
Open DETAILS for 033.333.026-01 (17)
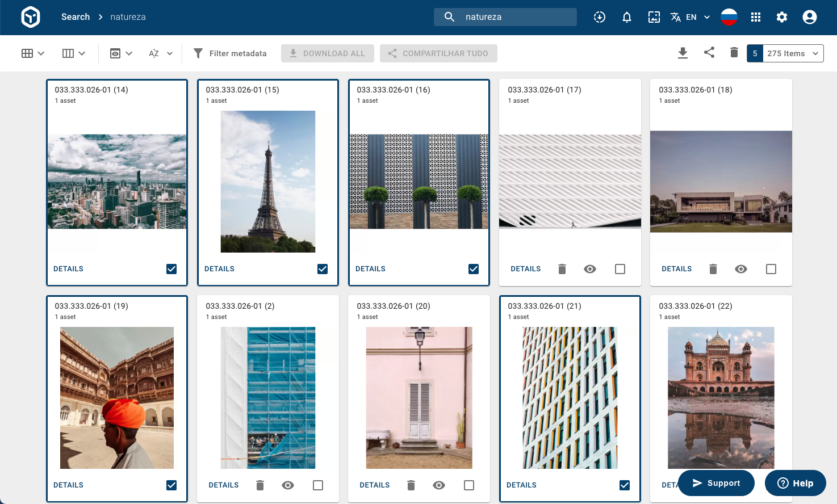pos(526,269)
